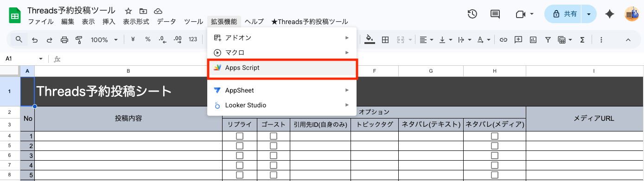Tick ゴースト checkbox in row No 1
This screenshot has height=181, width=644.
tap(274, 136)
